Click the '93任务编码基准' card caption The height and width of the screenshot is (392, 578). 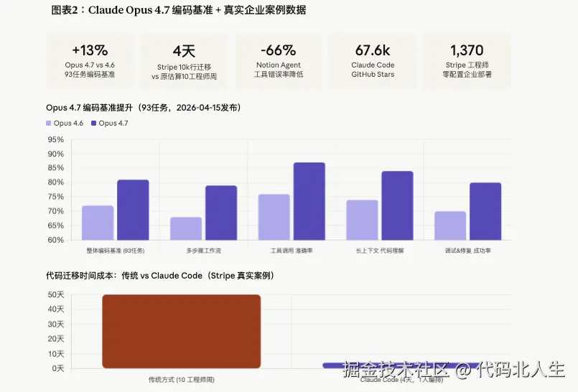click(x=90, y=75)
